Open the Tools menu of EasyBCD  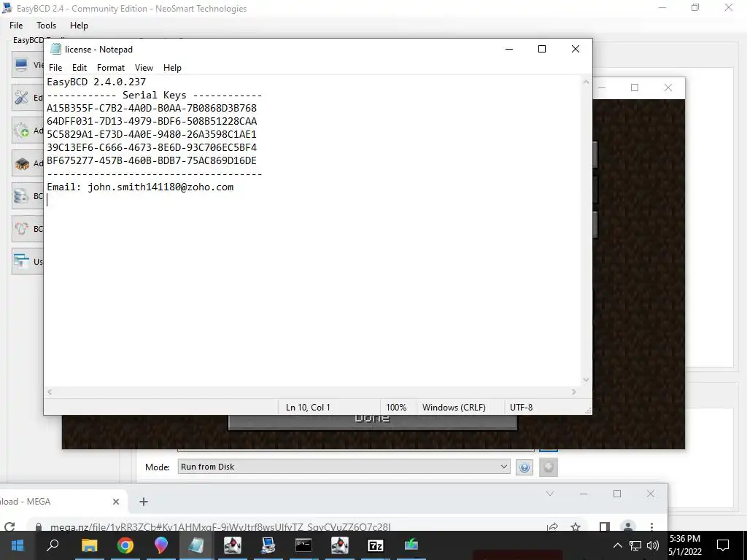(46, 26)
